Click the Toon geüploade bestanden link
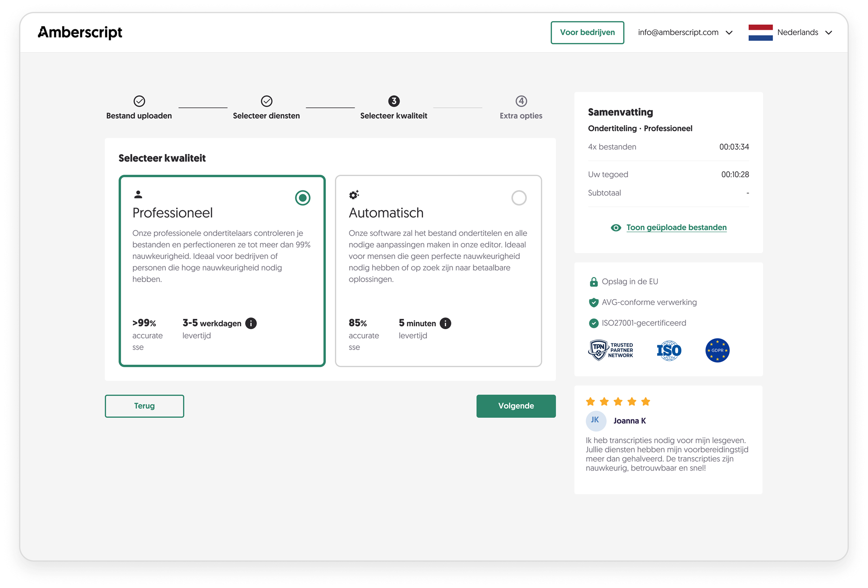Screen dimensions: 868x588 tap(676, 227)
